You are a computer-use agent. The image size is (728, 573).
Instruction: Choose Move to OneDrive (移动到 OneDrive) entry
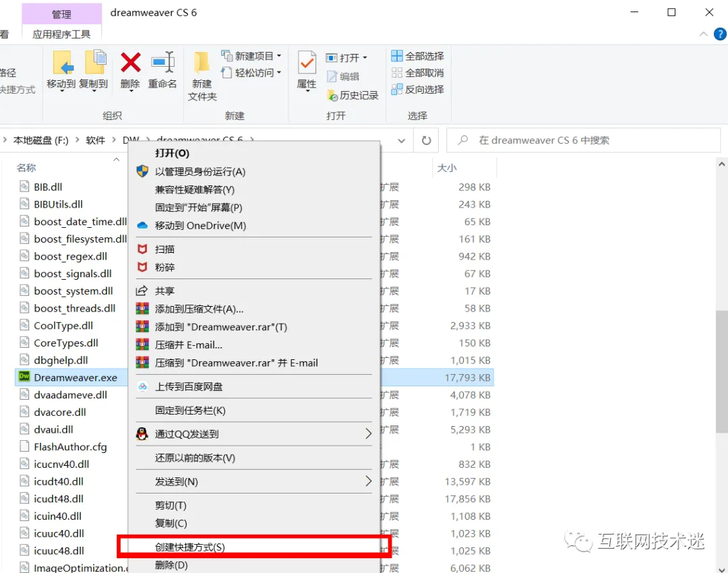(253, 226)
